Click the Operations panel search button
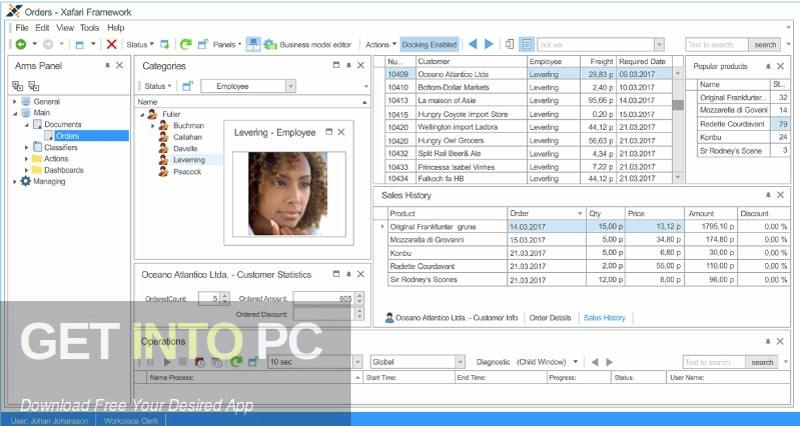The width and height of the screenshot is (800, 426). [762, 362]
